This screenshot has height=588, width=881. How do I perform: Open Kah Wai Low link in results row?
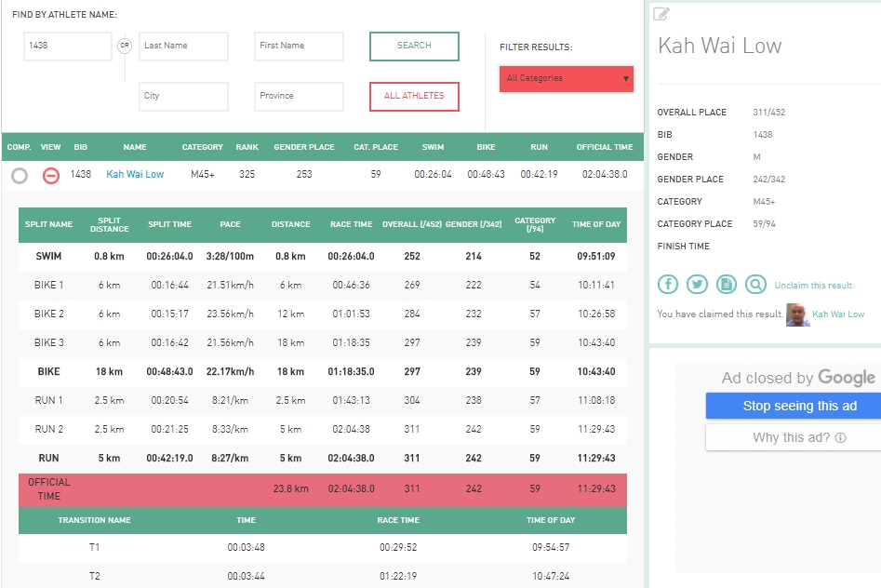click(135, 174)
